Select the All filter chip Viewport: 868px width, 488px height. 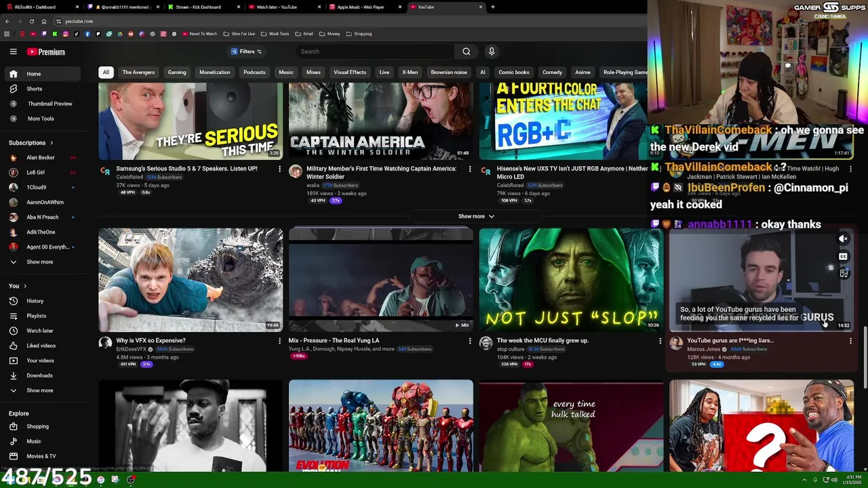106,73
